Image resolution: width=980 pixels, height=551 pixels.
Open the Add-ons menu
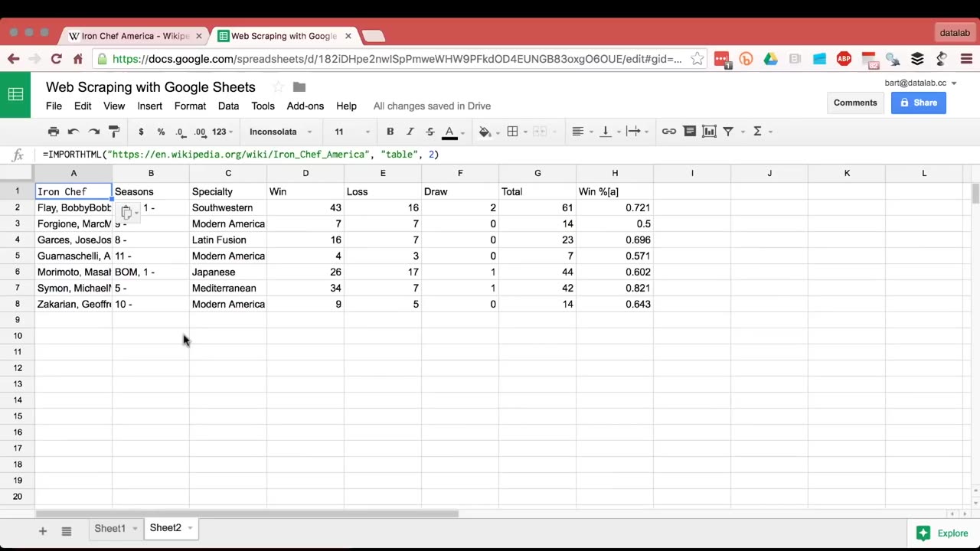tap(305, 106)
